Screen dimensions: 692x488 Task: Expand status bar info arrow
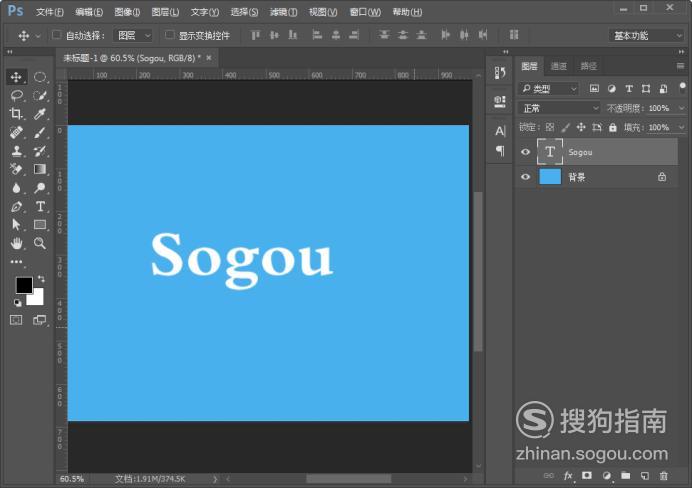pos(215,479)
